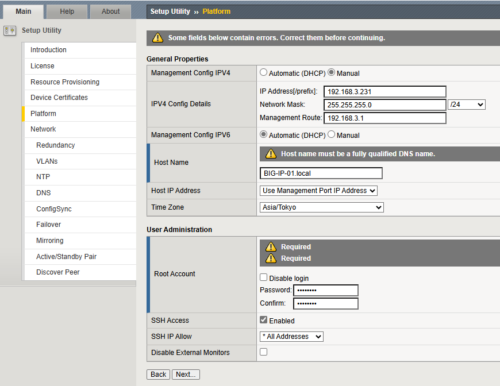Open the SSH IP Allow dropdown
Viewport: 500px width, 386px height.
[292, 336]
